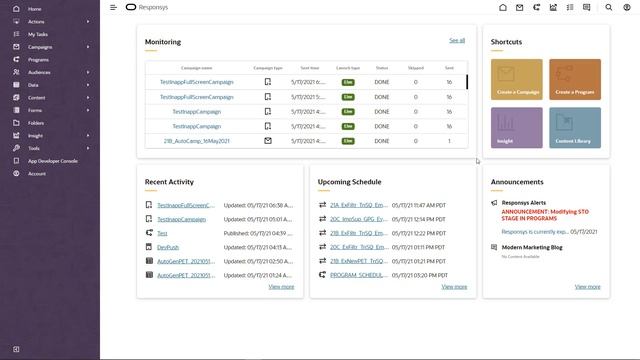Click the Status column header

pos(382,68)
